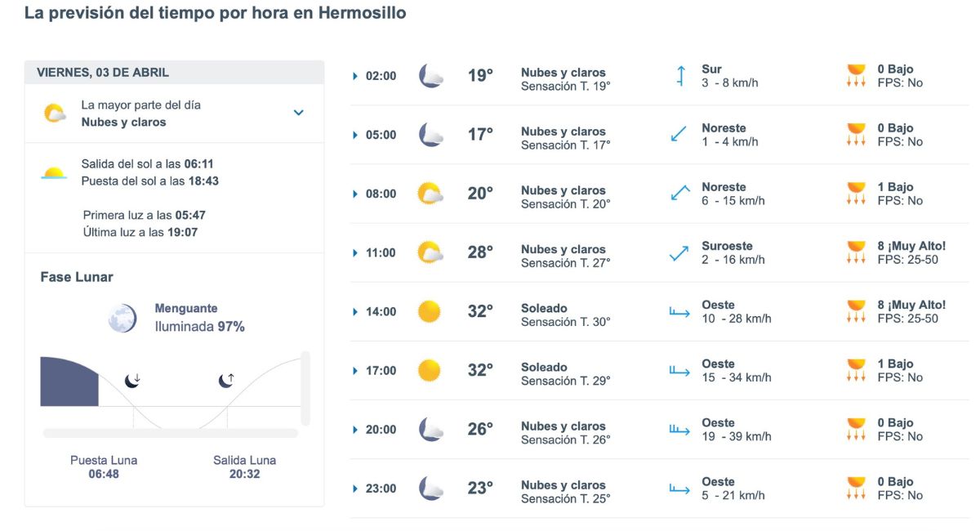This screenshot has height=531, width=980.
Task: Expand the 02:00 forecast row
Action: pos(354,75)
